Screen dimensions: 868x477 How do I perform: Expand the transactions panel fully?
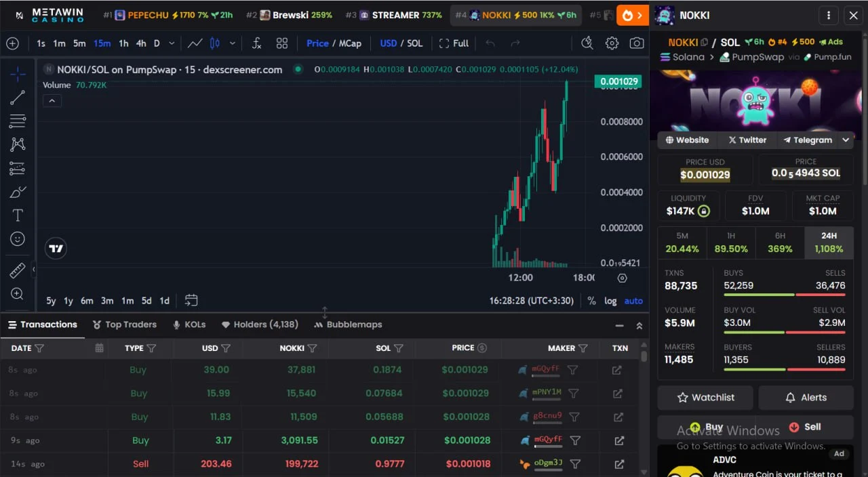tap(639, 325)
